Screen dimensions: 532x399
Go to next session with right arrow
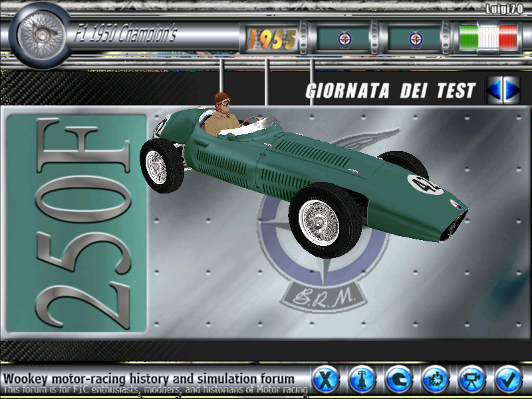[x=511, y=90]
